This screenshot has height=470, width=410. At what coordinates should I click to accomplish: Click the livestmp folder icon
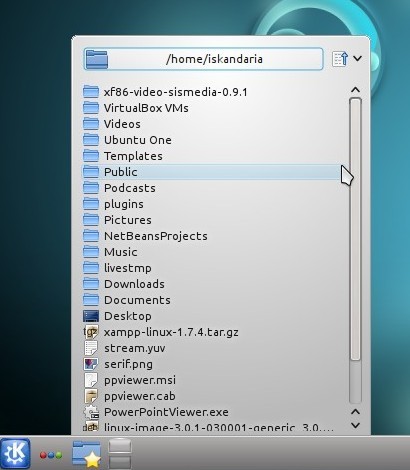(91, 268)
